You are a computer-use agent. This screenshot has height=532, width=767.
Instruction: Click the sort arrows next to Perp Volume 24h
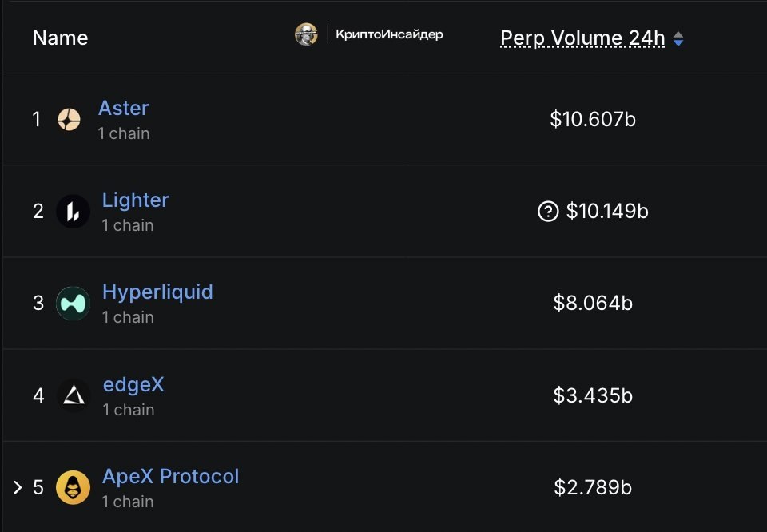click(678, 38)
